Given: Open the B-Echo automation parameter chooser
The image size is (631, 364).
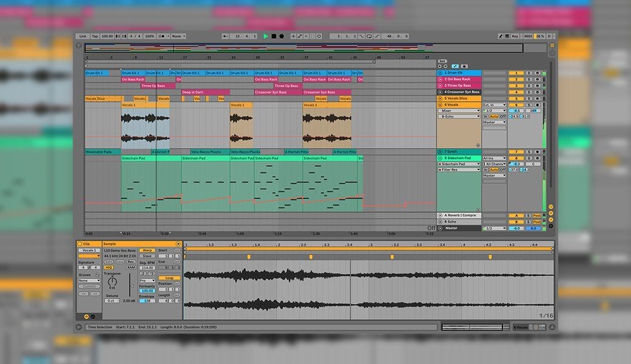Looking at the screenshot, I should (459, 116).
